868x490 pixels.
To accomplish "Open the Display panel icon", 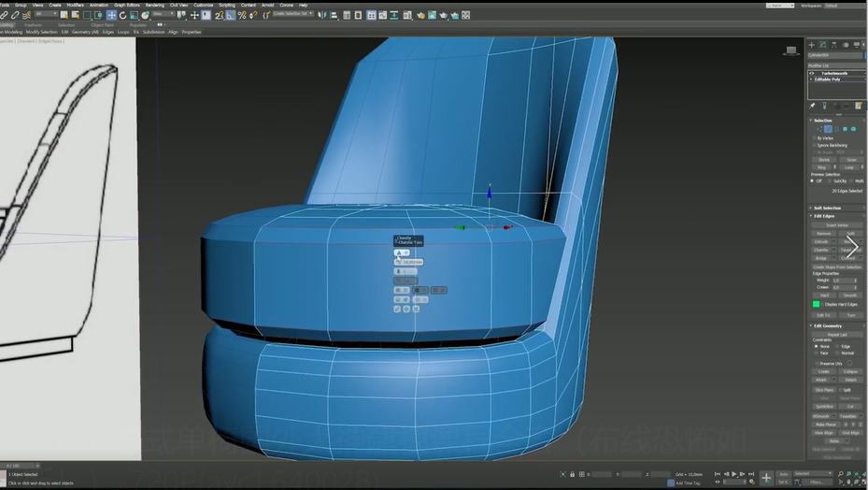I will 857,44.
